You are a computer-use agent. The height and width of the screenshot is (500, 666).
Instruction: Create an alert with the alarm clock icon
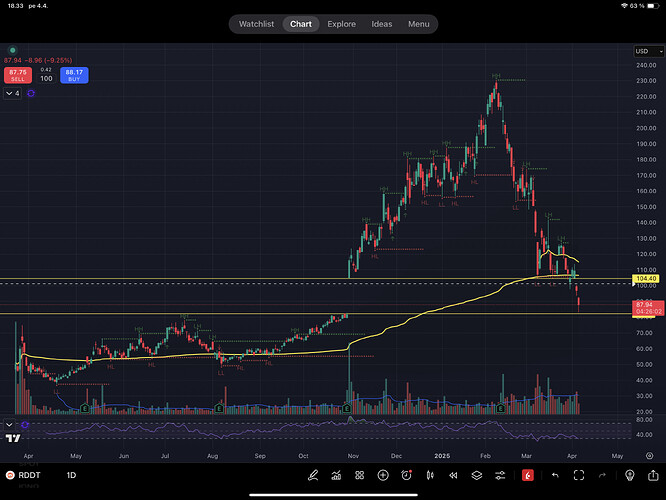click(x=407, y=475)
